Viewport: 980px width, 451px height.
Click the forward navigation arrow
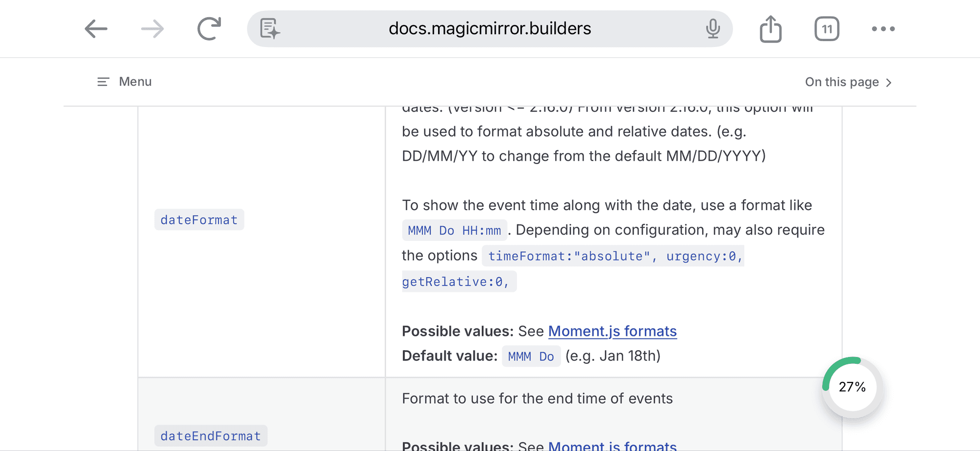[152, 29]
